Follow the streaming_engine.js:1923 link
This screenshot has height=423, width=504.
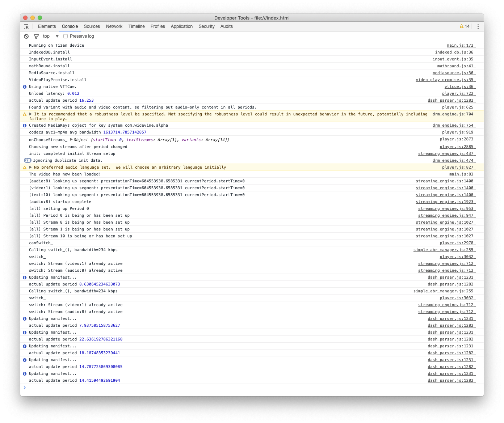pyautogui.click(x=445, y=202)
